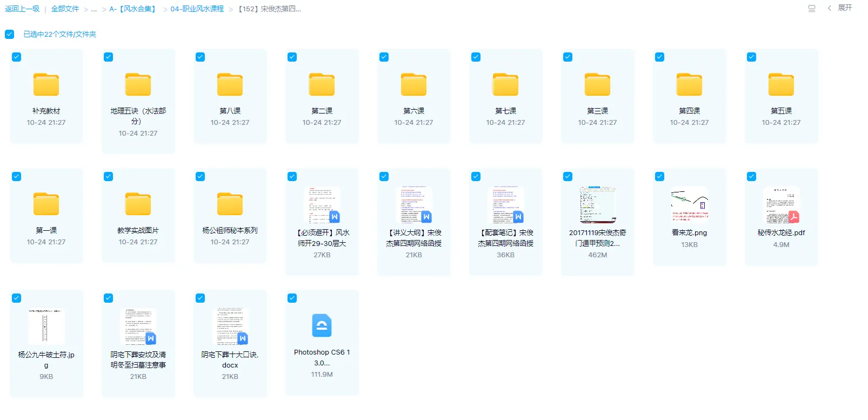The width and height of the screenshot is (868, 420).
Task: Open the 第八课 folder icon
Action: click(230, 84)
